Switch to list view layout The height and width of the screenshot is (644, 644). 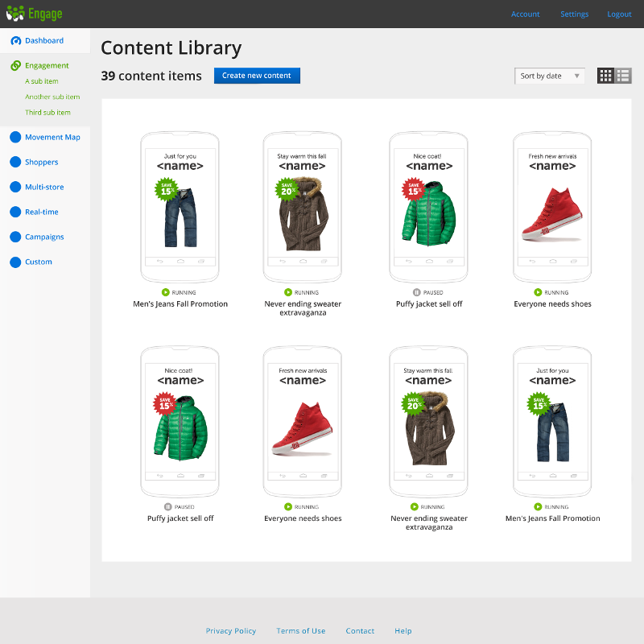tap(623, 76)
